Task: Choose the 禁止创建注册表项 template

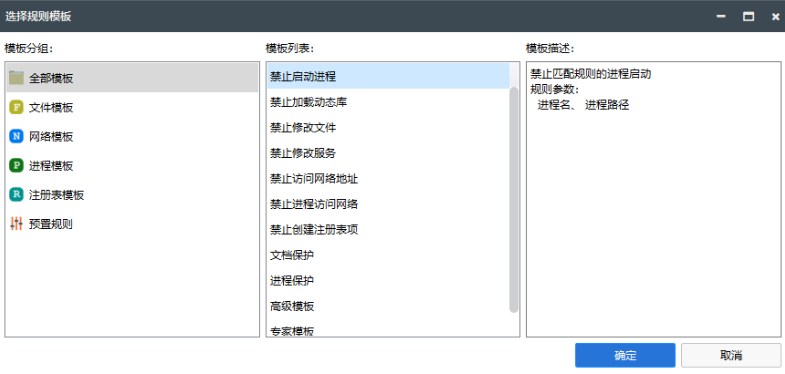Action: (388, 229)
